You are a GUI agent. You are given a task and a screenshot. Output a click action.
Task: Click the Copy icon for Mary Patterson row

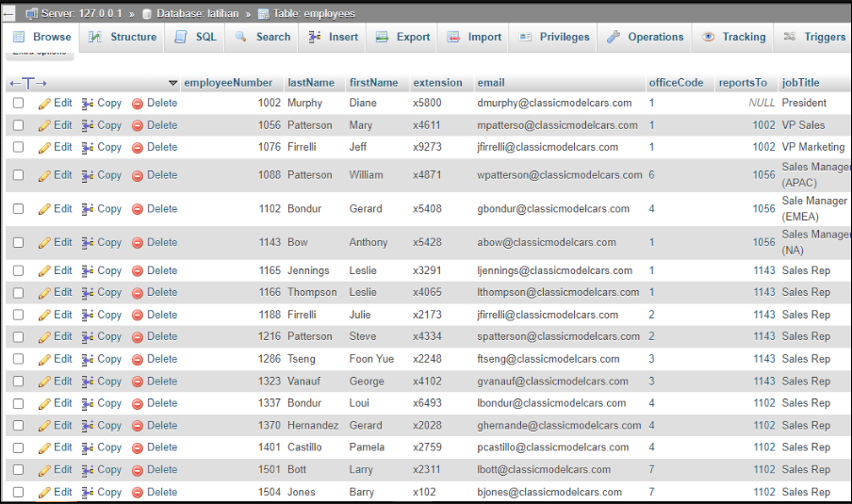click(x=88, y=126)
